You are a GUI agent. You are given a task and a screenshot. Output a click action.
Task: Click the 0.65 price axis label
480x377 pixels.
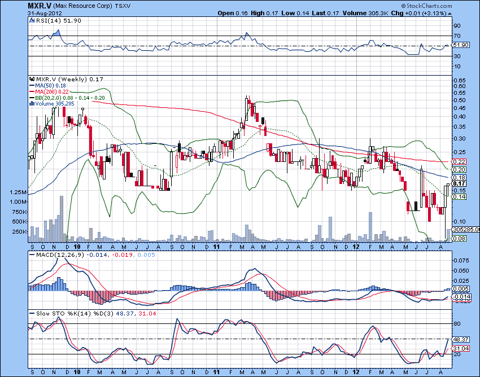[x=460, y=80]
